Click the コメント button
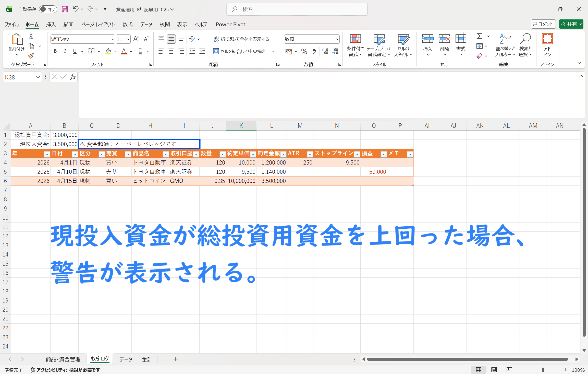The image size is (588, 374). tap(543, 24)
